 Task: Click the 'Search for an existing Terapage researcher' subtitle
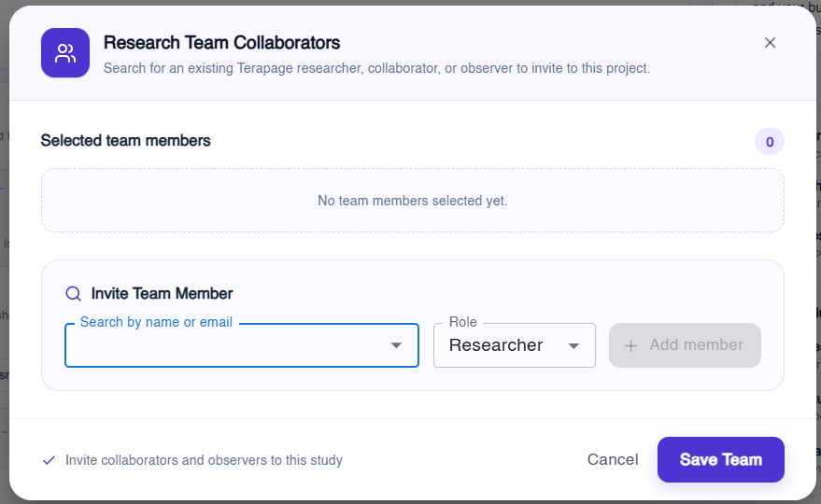coord(376,68)
